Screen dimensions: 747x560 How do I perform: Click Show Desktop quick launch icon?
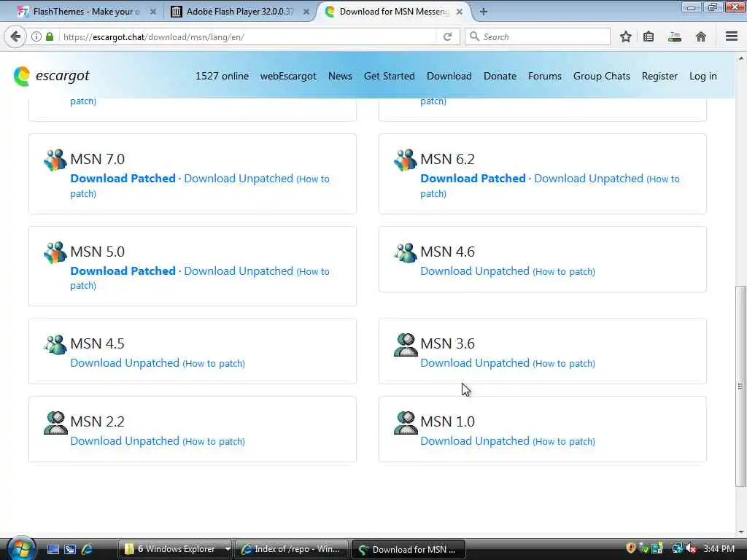tap(53, 549)
